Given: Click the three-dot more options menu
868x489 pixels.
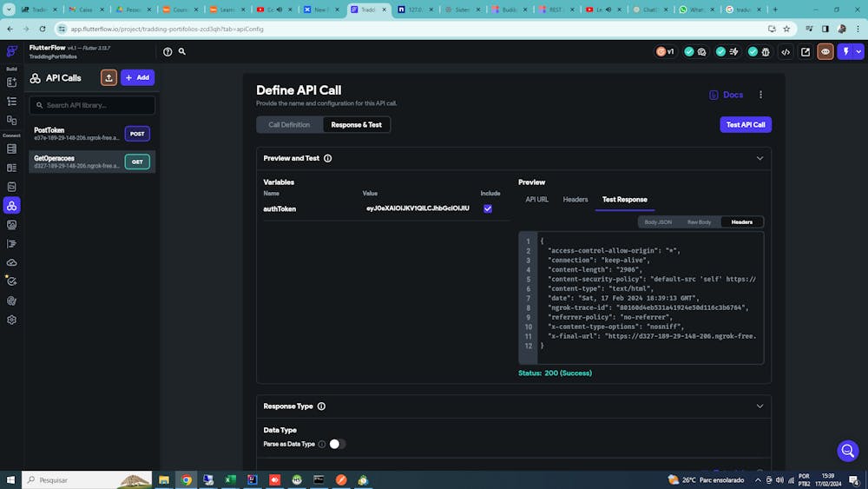Looking at the screenshot, I should 760,95.
